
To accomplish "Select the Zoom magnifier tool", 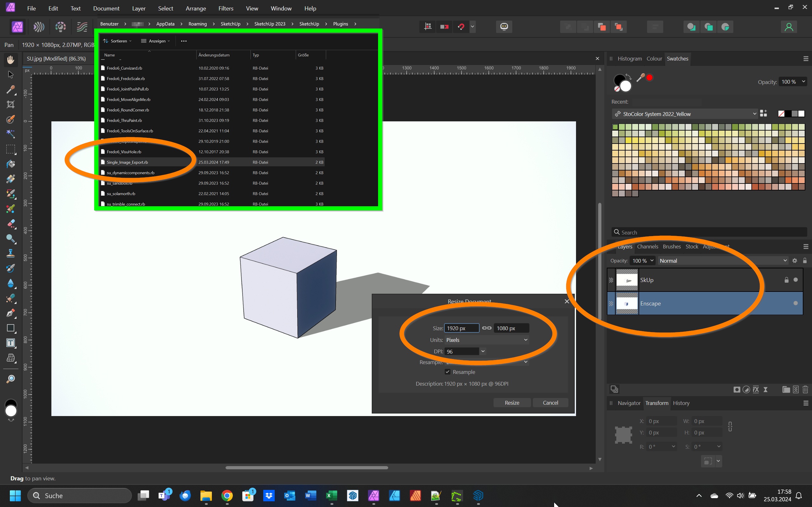I will (x=10, y=379).
